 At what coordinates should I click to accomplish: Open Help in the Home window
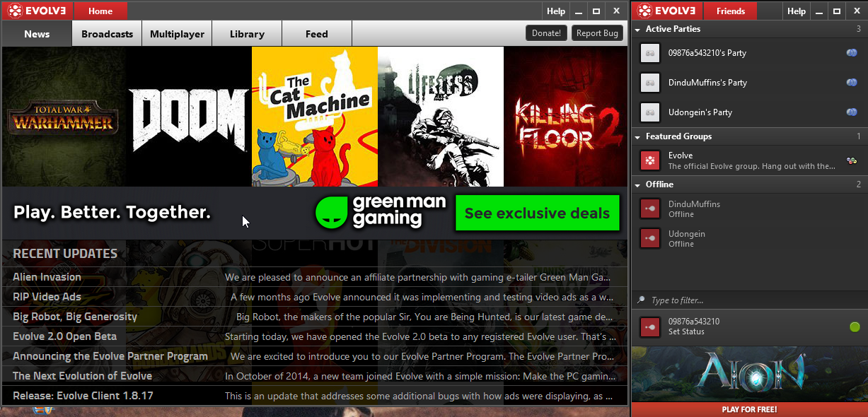(x=556, y=11)
